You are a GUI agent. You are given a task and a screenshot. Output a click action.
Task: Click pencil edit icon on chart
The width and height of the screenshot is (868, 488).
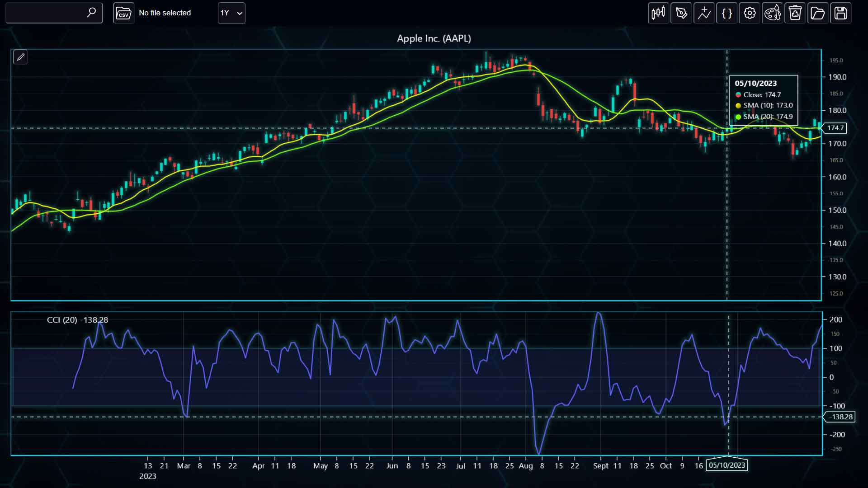click(20, 57)
